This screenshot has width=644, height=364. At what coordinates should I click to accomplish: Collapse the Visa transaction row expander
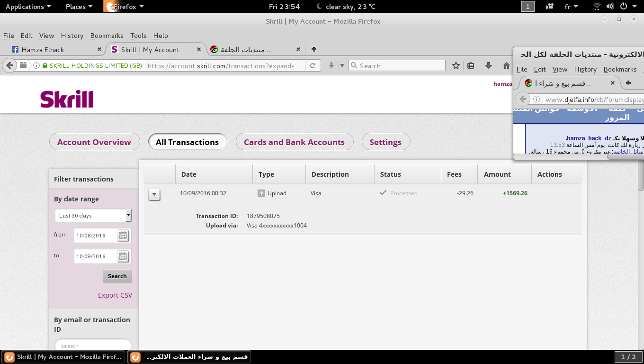154,194
